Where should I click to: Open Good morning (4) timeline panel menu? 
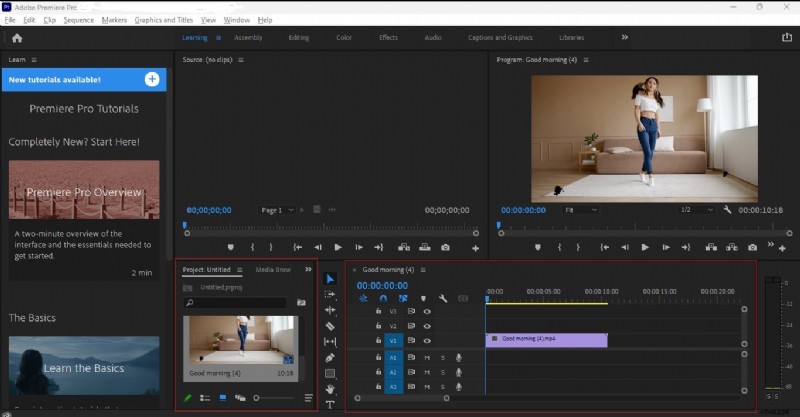422,269
